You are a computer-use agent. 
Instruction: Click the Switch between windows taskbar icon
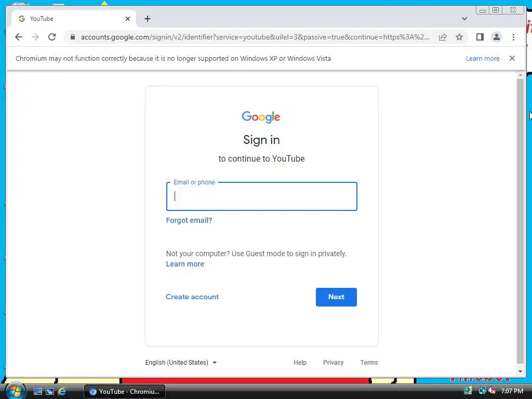(50, 392)
